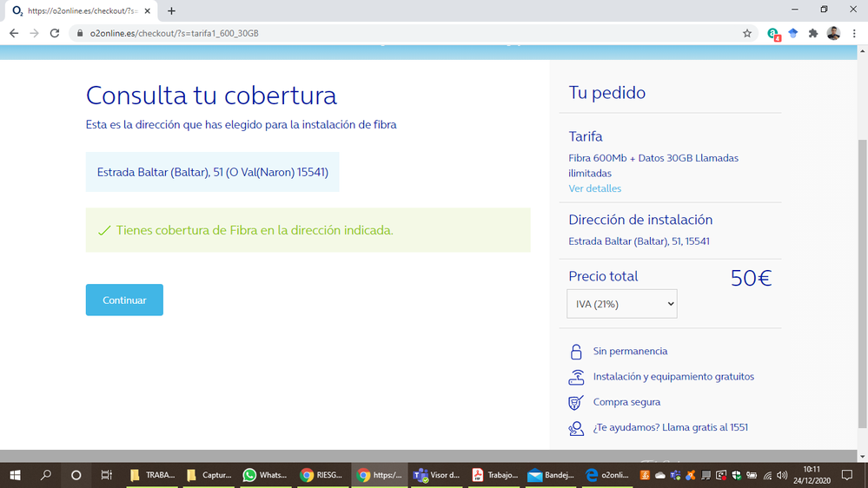Image resolution: width=868 pixels, height=488 pixels.
Task: Click the Compra segura text
Action: pyautogui.click(x=626, y=402)
